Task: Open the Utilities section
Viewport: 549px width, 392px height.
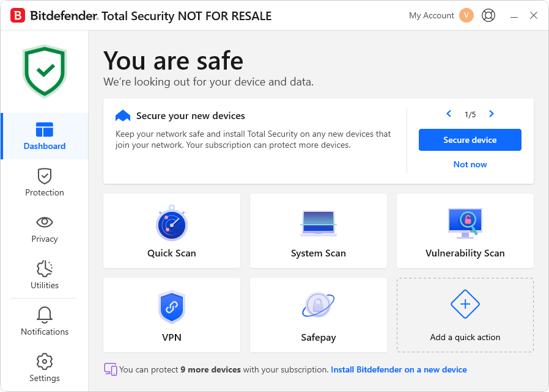Action: [45, 275]
